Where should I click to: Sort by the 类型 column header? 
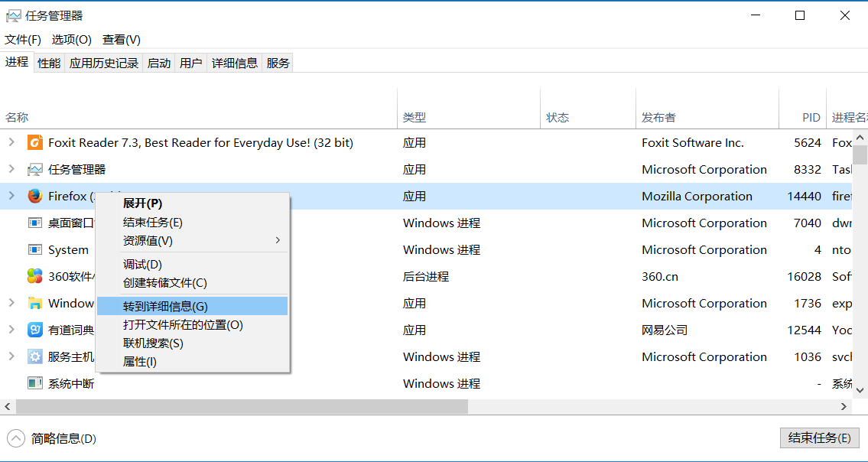tap(469, 109)
